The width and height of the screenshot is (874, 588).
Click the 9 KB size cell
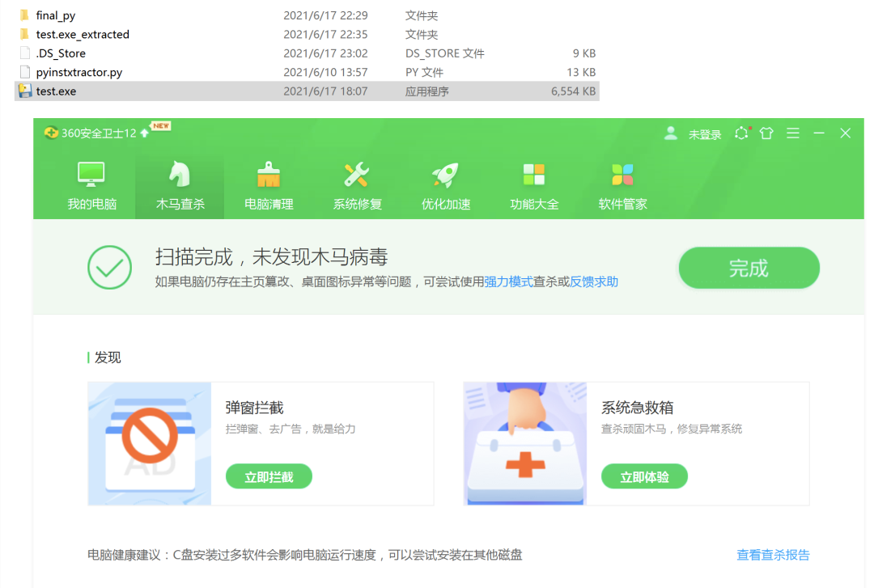(x=584, y=53)
